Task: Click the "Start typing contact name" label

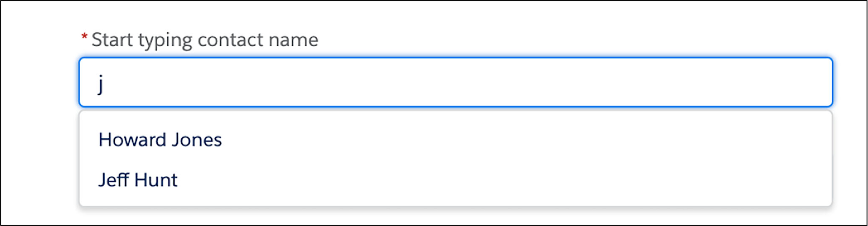Action: (205, 40)
